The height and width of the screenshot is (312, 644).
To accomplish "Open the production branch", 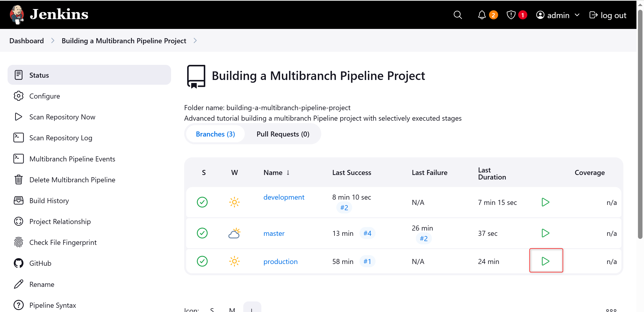I will pos(280,261).
